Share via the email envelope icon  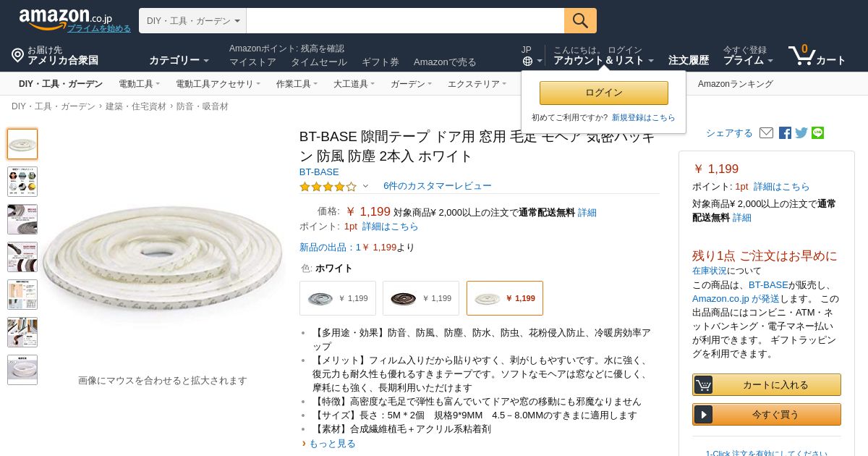click(766, 133)
